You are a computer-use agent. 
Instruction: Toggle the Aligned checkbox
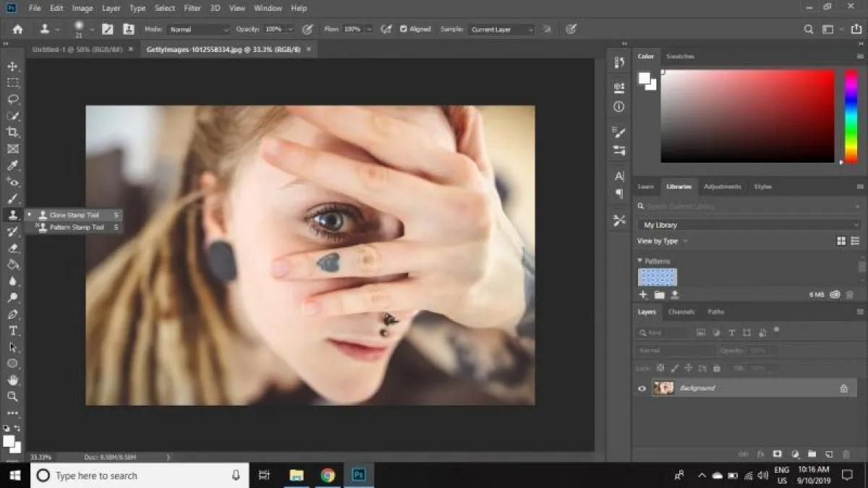tap(404, 30)
